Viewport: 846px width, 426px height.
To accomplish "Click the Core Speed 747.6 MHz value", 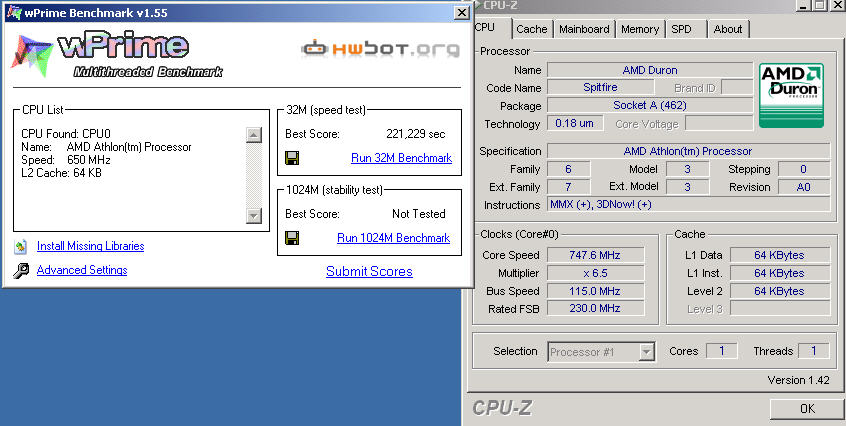I will point(595,255).
